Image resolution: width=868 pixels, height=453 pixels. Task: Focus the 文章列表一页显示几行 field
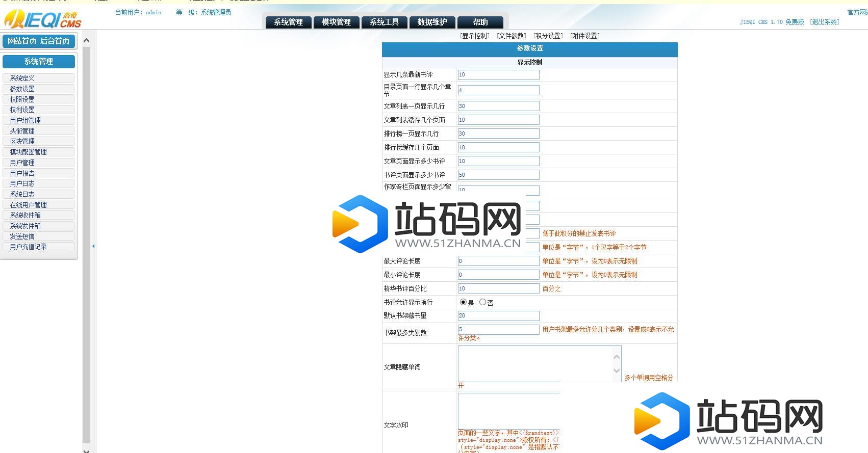pos(498,106)
